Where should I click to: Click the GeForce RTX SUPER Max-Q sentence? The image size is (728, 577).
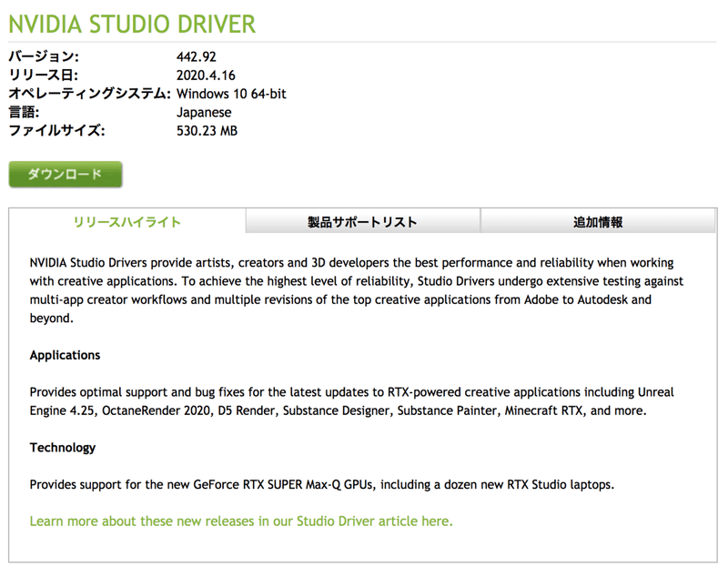click(322, 484)
